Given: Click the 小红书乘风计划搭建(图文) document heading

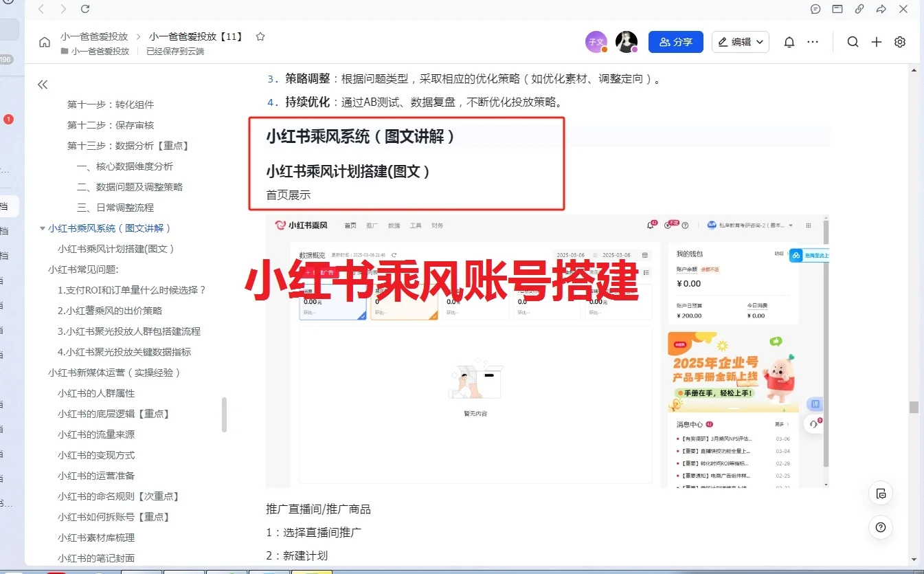Looking at the screenshot, I should click(x=348, y=171).
